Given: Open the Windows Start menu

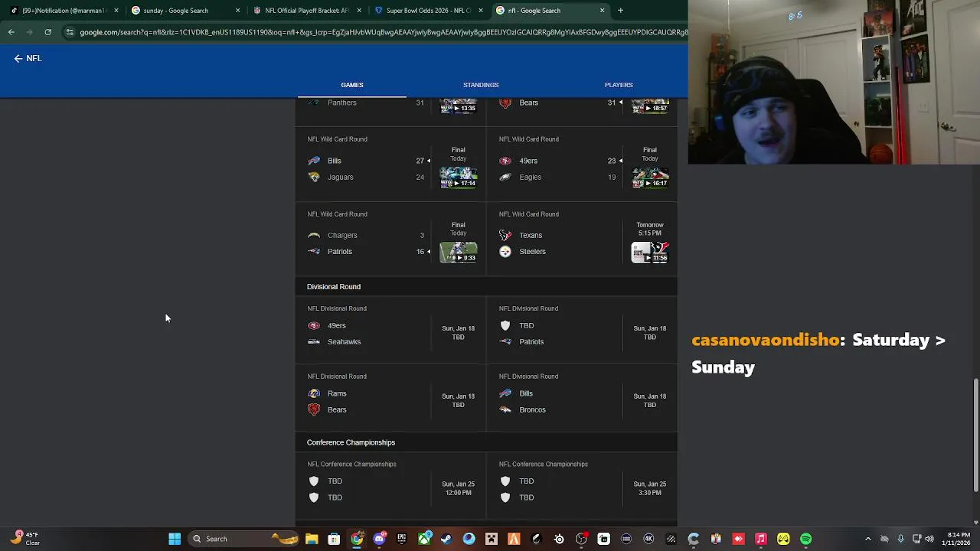Looking at the screenshot, I should click(x=175, y=539).
